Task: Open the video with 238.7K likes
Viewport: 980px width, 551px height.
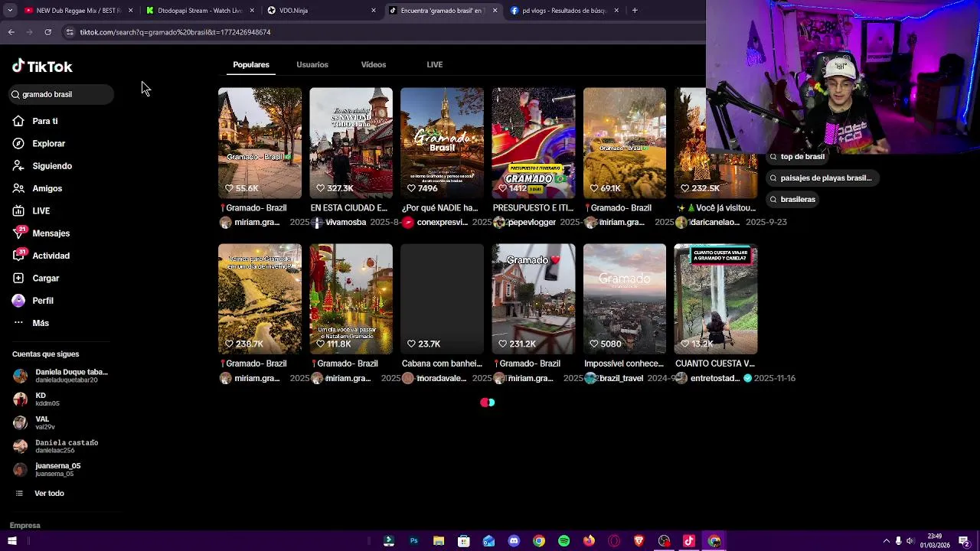Action: click(x=260, y=298)
